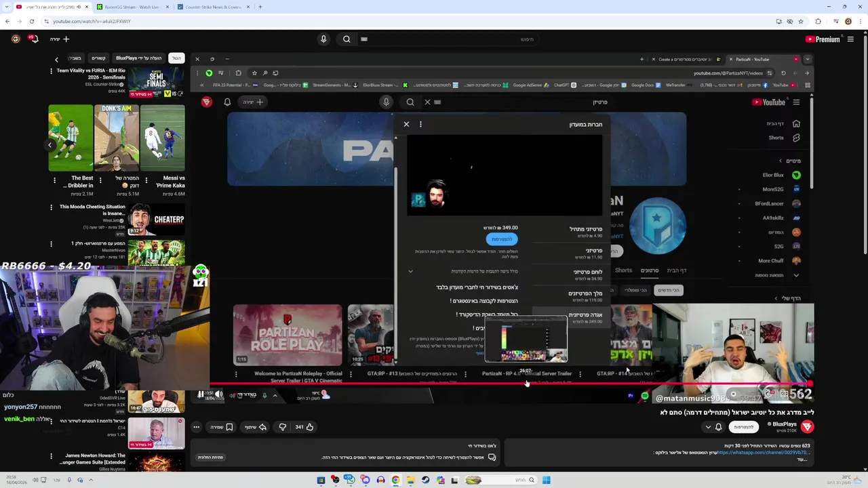This screenshot has height=488, width=868.
Task: Mute the YouTube tab via its speaker icon
Action: click(x=79, y=7)
